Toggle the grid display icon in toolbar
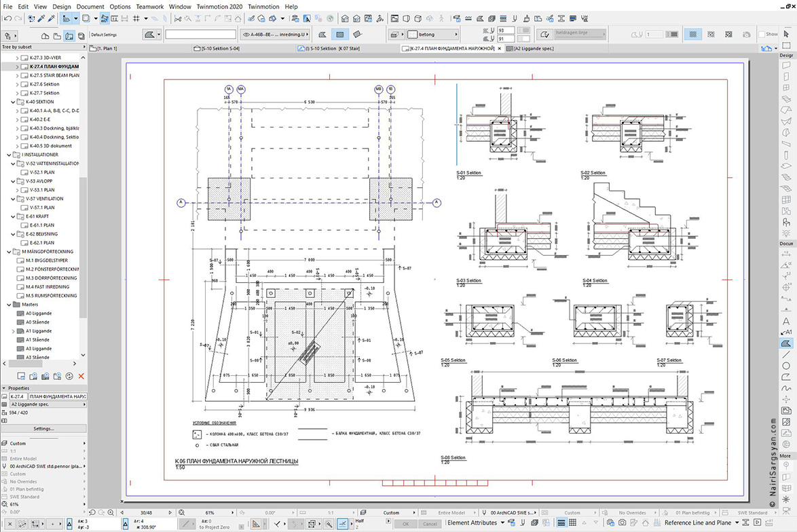This screenshot has width=797, height=532. pyautogui.click(x=136, y=19)
